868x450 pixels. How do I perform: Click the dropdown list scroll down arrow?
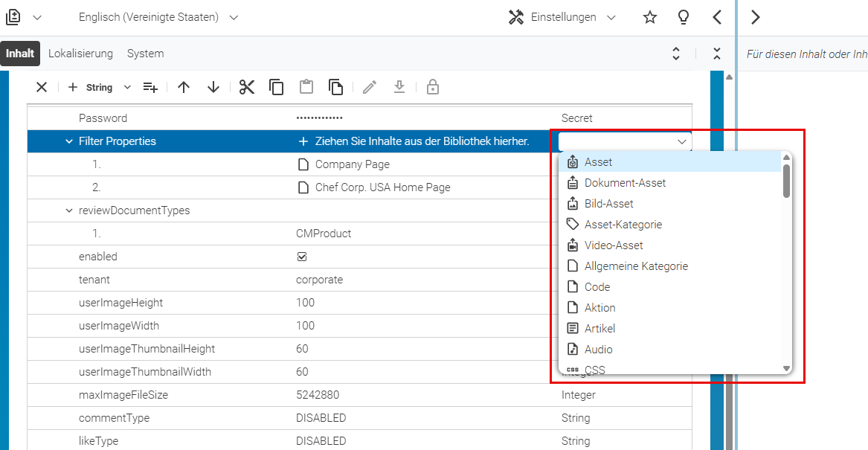[786, 368]
